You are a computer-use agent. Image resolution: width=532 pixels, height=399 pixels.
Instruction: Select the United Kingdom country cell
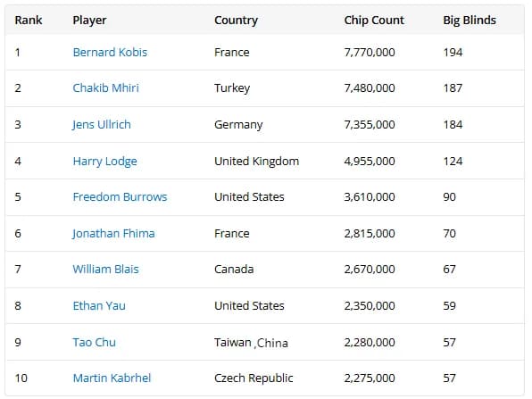[x=257, y=162]
